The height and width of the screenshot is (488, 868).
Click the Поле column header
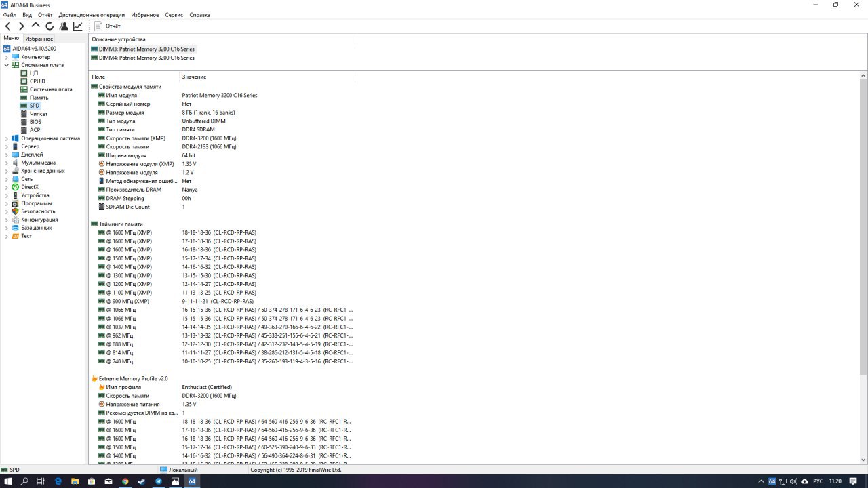point(134,77)
